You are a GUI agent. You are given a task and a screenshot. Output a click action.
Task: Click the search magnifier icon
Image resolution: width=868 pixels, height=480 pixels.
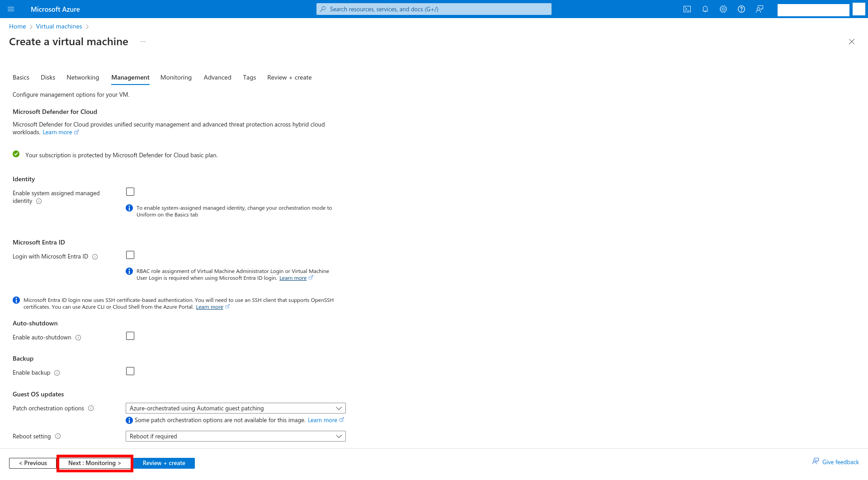tap(323, 9)
